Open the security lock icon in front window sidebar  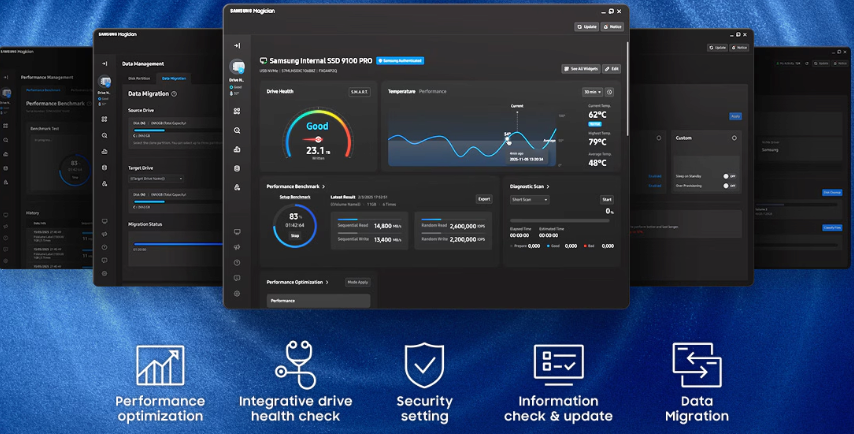(237, 187)
